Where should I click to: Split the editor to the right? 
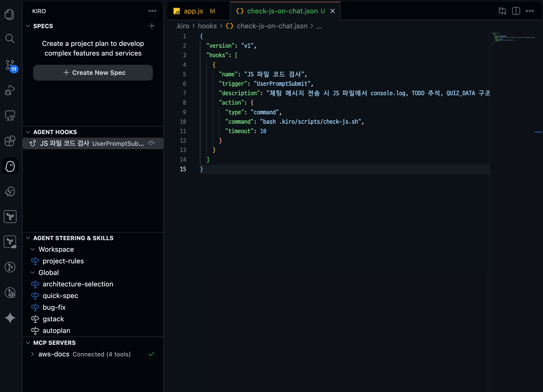pyautogui.click(x=516, y=11)
